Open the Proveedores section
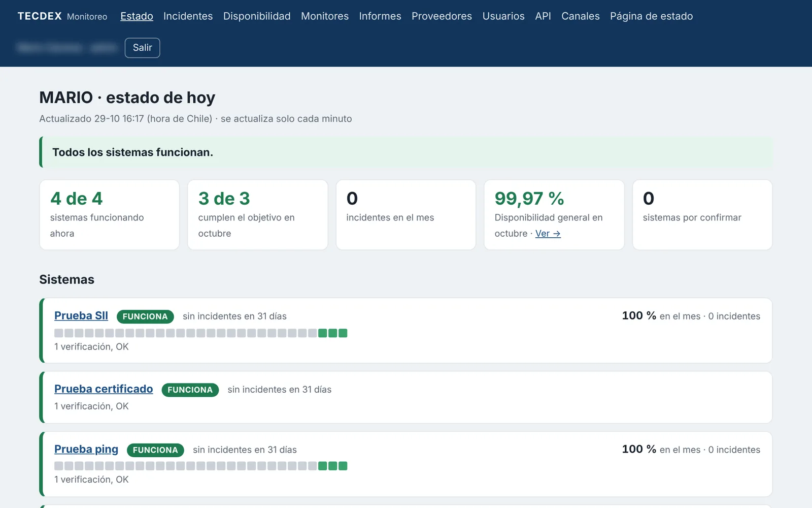812x508 pixels. tap(442, 16)
